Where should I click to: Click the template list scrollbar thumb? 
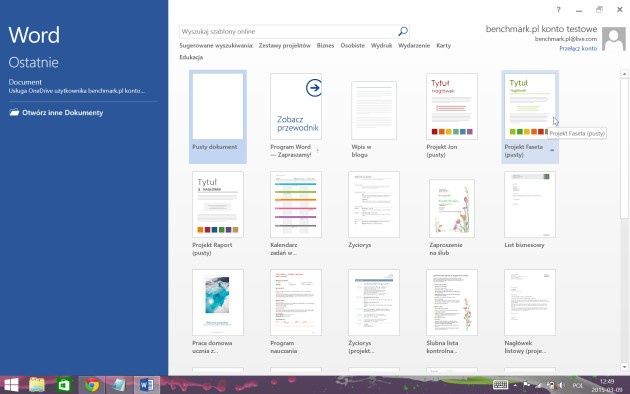624,149
